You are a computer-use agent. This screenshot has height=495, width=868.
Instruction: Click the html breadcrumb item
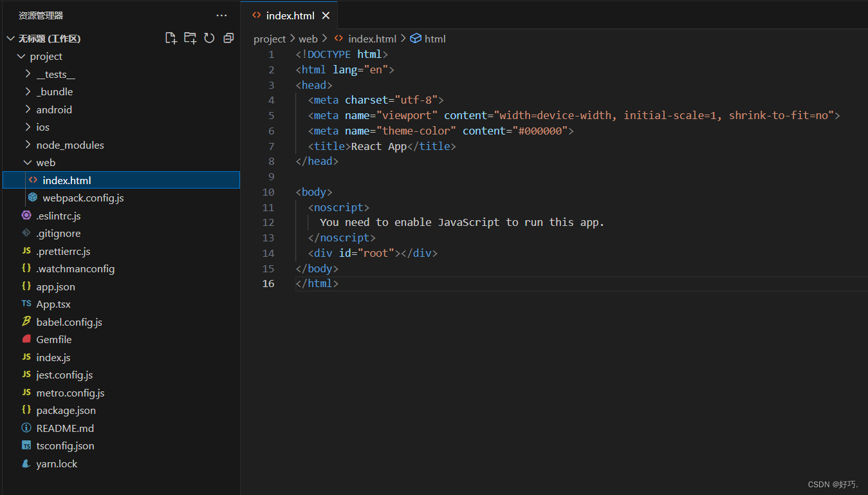click(x=434, y=39)
